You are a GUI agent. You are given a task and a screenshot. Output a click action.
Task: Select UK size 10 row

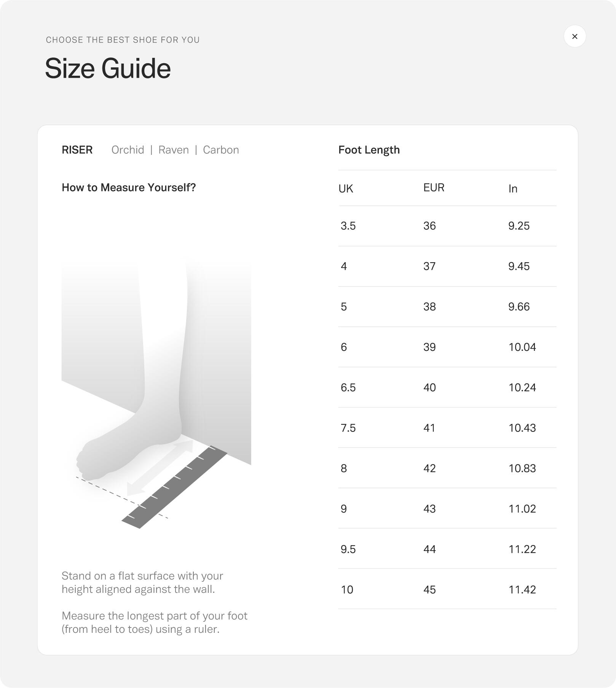click(447, 589)
